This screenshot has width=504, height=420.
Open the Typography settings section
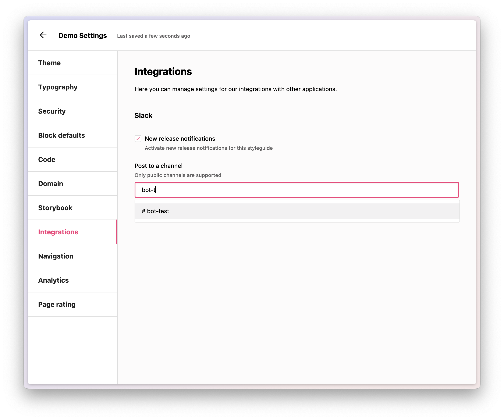click(72, 87)
